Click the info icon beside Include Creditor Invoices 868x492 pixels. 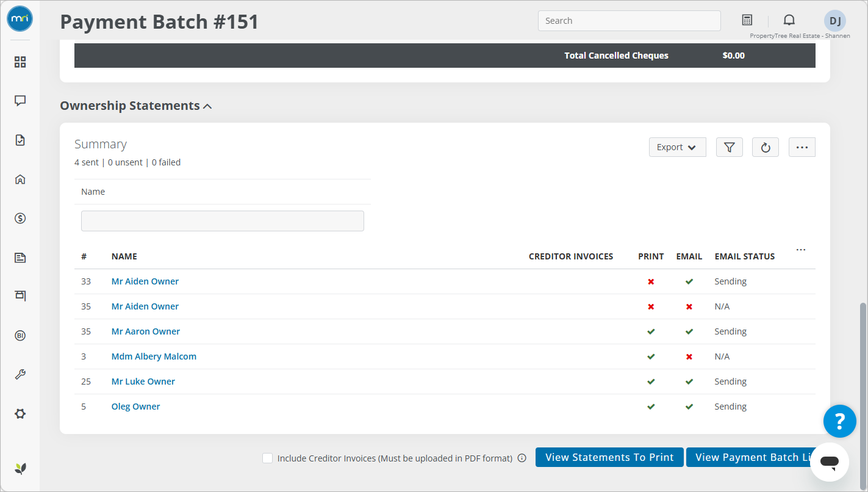tap(522, 458)
